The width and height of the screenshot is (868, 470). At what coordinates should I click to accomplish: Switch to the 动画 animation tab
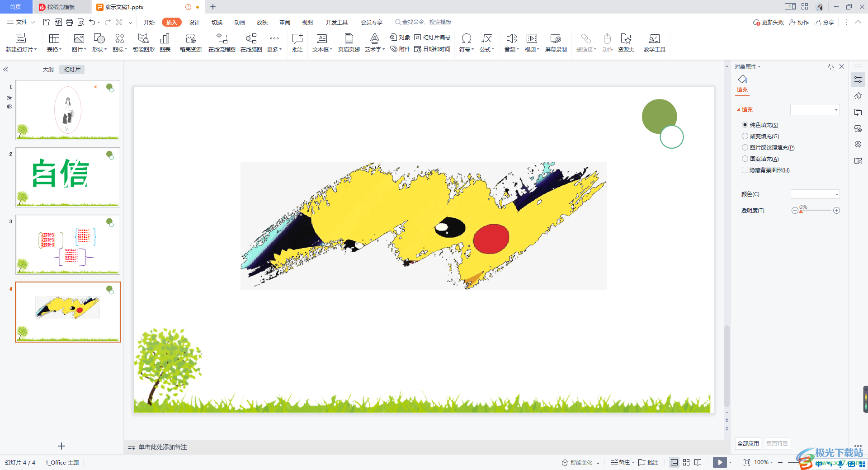point(240,22)
